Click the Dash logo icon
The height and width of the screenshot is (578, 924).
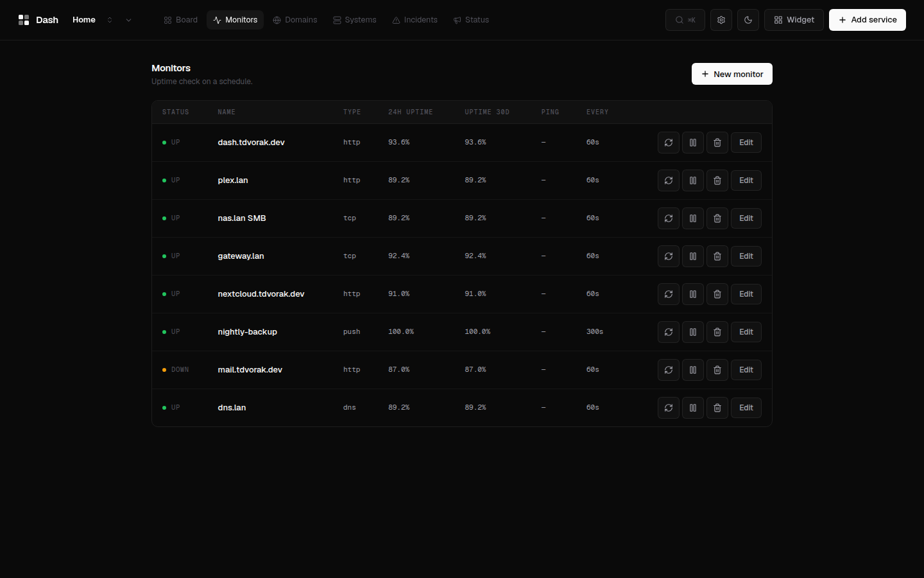pyautogui.click(x=24, y=20)
